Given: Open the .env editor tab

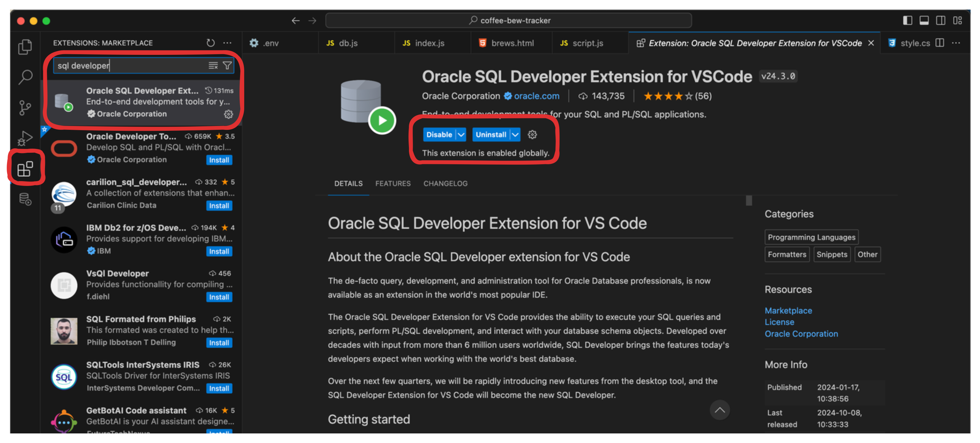Looking at the screenshot, I should [280, 43].
